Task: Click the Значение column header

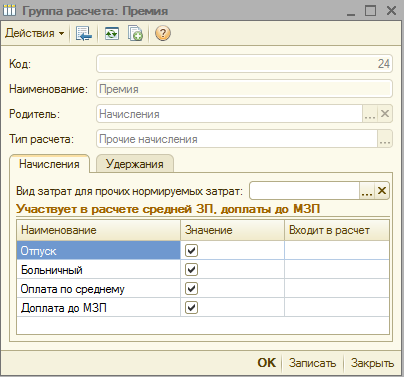Action: tap(232, 230)
